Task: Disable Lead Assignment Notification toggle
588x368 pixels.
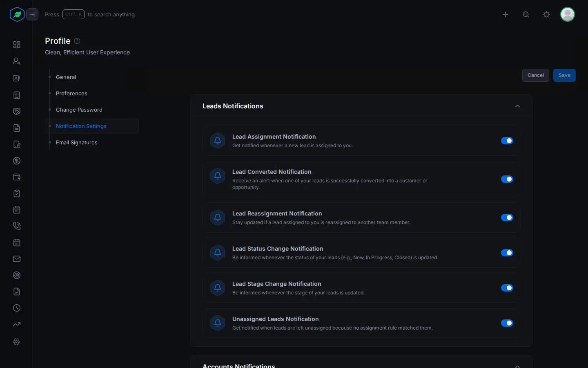Action: click(507, 141)
